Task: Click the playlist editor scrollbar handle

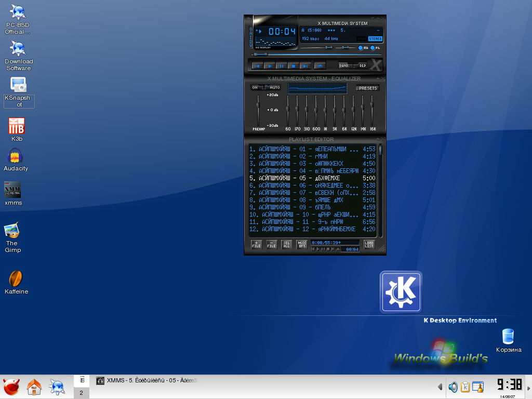Action: click(380, 150)
